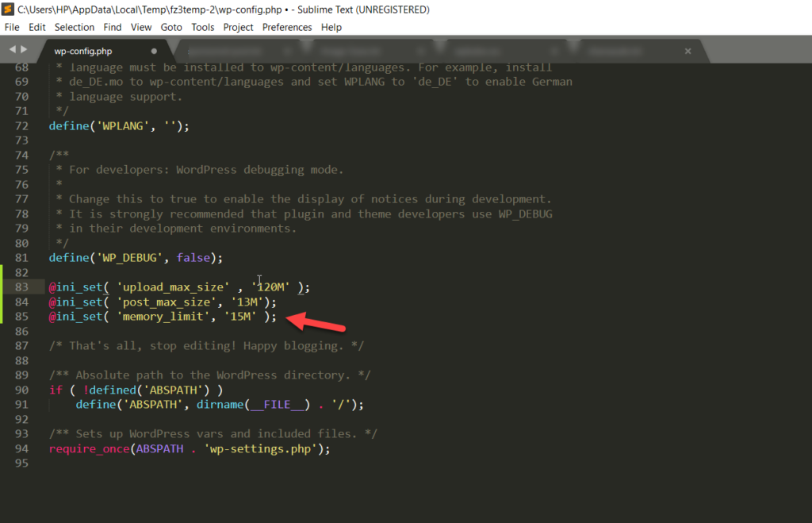Click the ABSPATH constant on line 94

click(159, 449)
